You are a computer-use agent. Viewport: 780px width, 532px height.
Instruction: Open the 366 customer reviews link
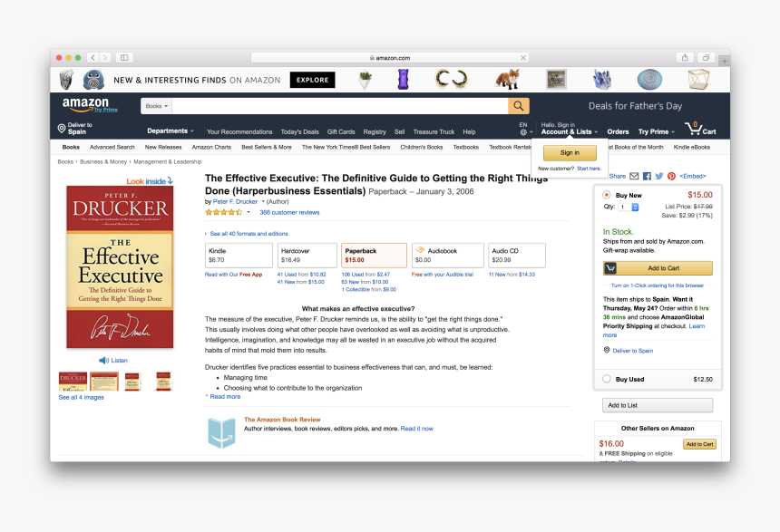[289, 212]
